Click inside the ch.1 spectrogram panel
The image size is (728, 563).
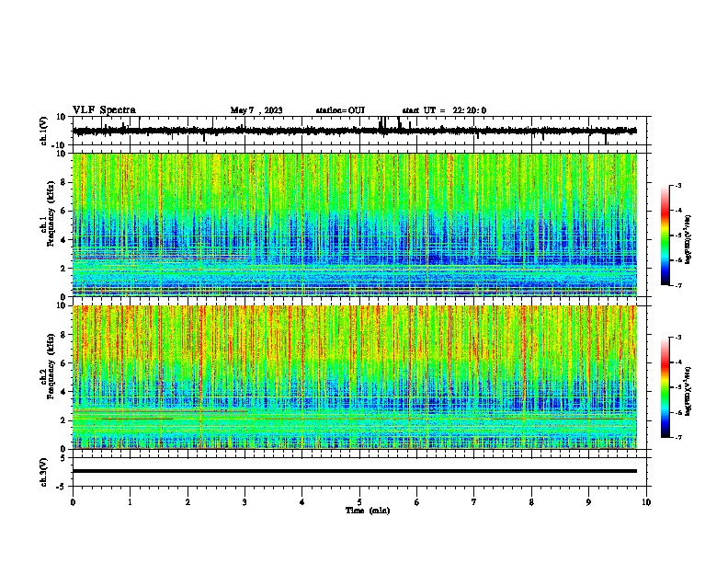tap(355, 224)
